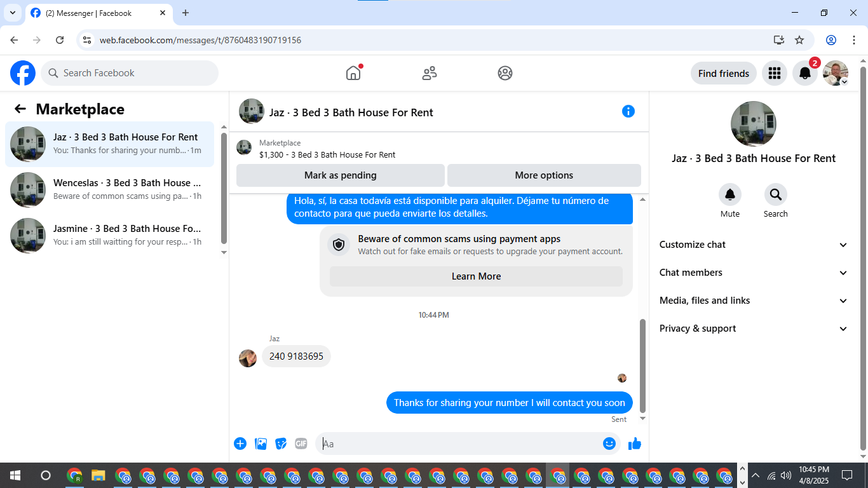Select the Messenger | Facebook browser tab
868x488 pixels.
[x=98, y=13]
